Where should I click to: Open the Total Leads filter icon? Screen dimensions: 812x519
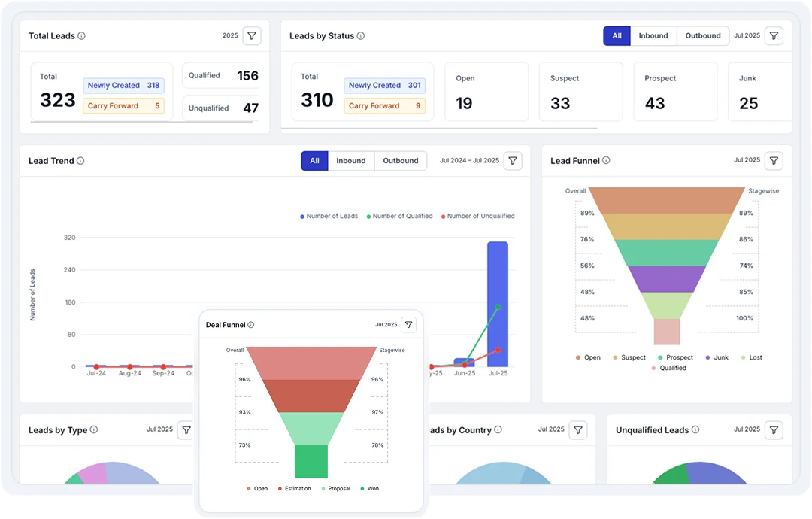point(252,36)
